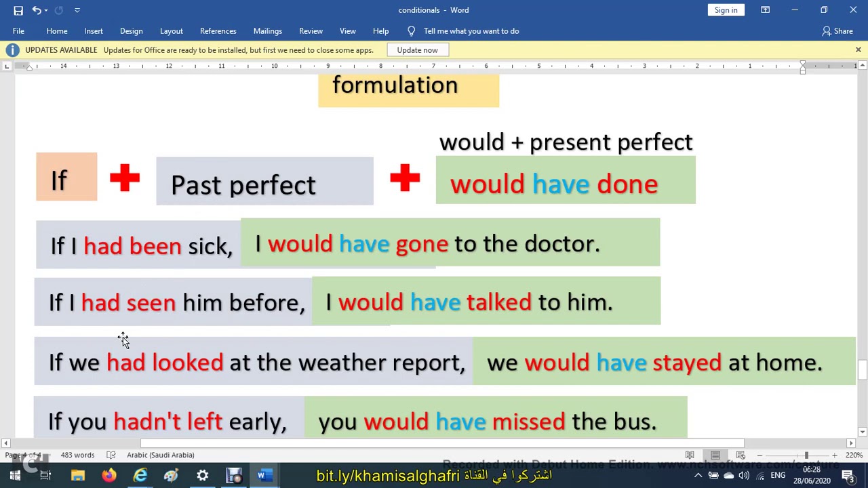The width and height of the screenshot is (868, 488).
Task: Open the Design tab
Action: click(132, 31)
